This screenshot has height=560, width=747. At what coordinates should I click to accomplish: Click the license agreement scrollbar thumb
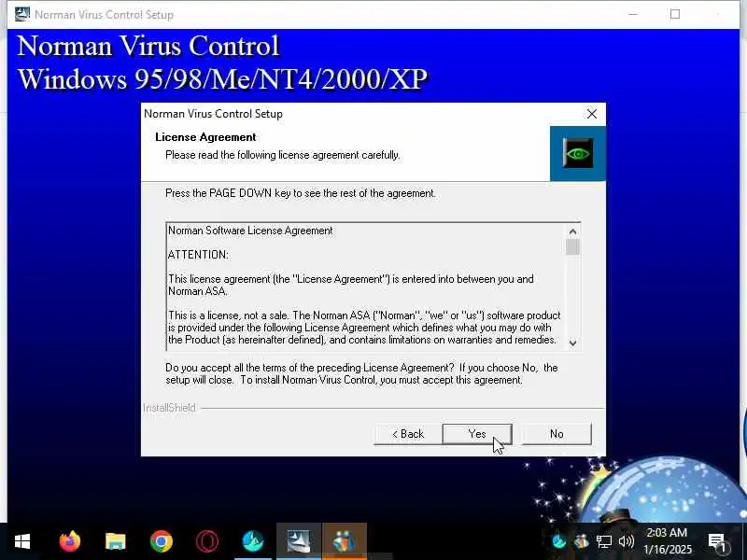pos(572,247)
